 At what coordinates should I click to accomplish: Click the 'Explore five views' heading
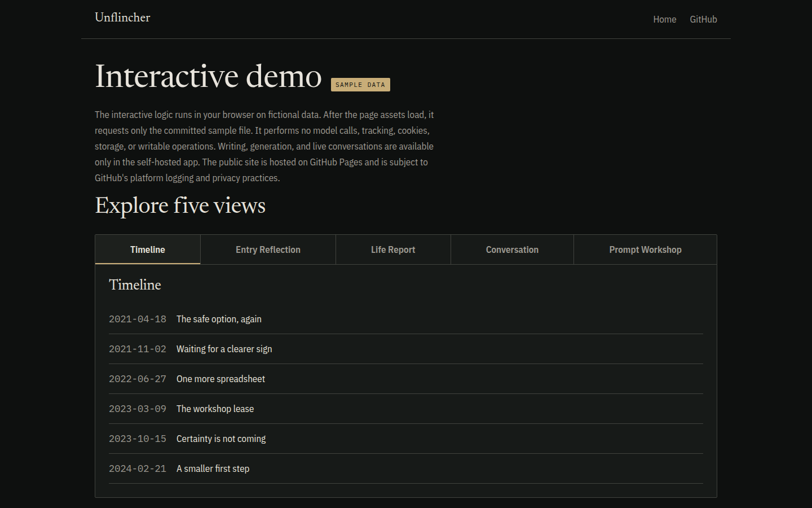[180, 205]
